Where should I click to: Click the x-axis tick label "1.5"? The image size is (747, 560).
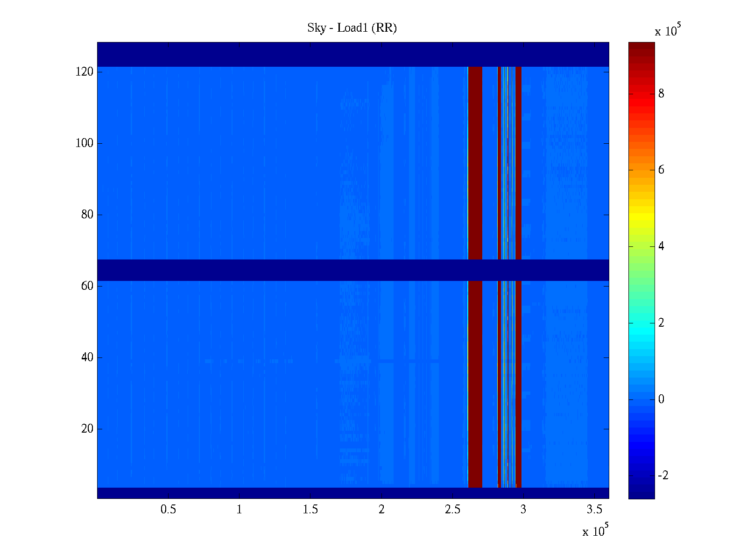(310, 510)
